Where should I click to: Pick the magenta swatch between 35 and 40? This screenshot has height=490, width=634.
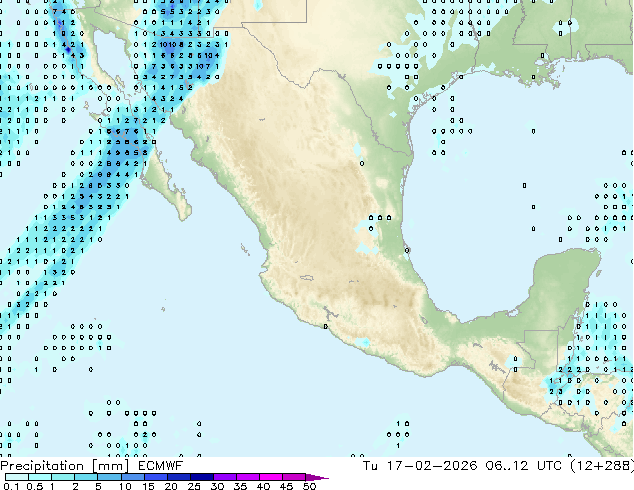pyautogui.click(x=248, y=477)
